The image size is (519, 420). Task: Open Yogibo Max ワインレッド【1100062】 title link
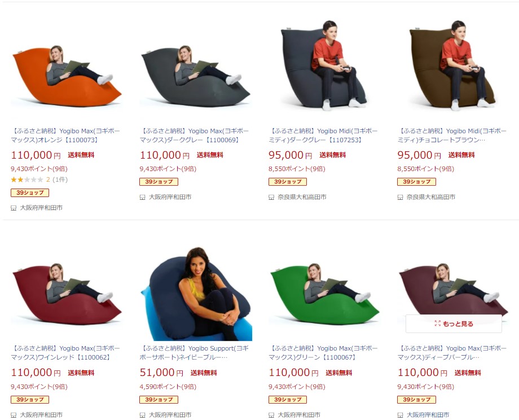pyautogui.click(x=65, y=353)
